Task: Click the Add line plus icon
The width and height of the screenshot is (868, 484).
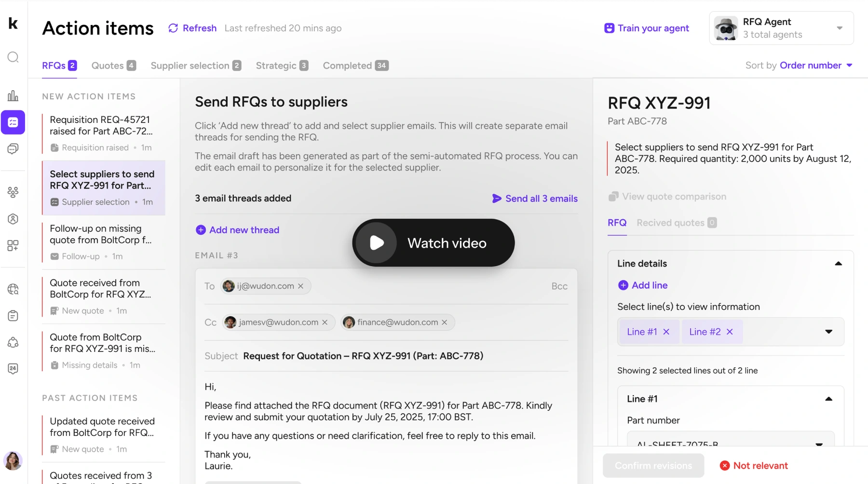Action: [623, 285]
